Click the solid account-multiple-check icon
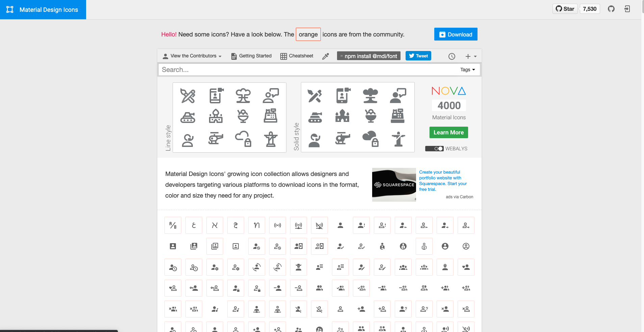 (340, 288)
